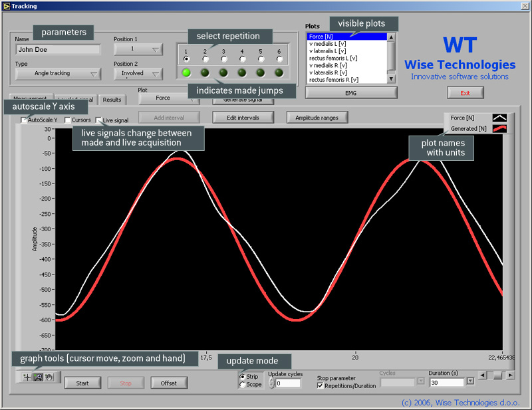
Task: Select rectus femoris L [v] plot
Action: (346, 58)
